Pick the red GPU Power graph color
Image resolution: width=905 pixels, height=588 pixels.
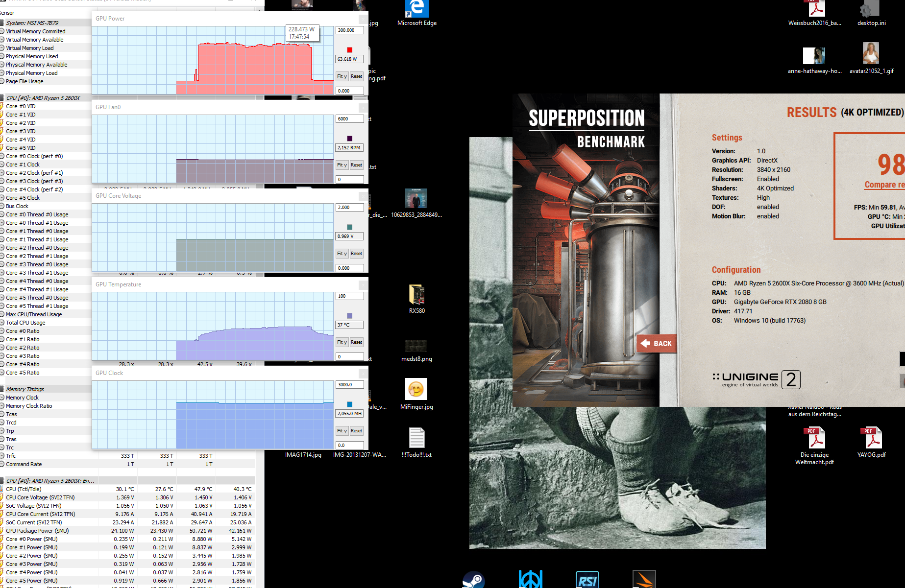click(x=349, y=50)
